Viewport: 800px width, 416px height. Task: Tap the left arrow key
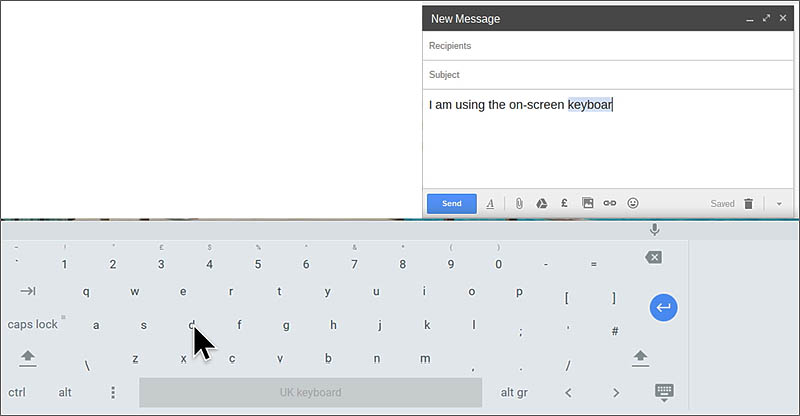tap(568, 393)
